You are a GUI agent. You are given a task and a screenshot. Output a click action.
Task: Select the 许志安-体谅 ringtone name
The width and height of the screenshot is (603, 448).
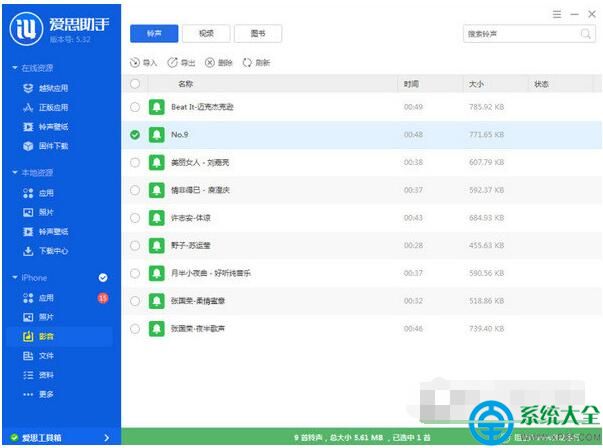point(191,218)
